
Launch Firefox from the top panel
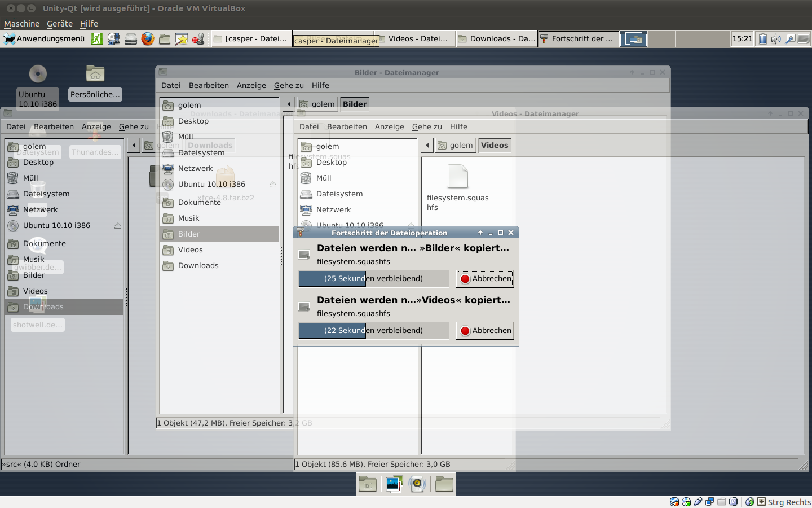tap(148, 39)
